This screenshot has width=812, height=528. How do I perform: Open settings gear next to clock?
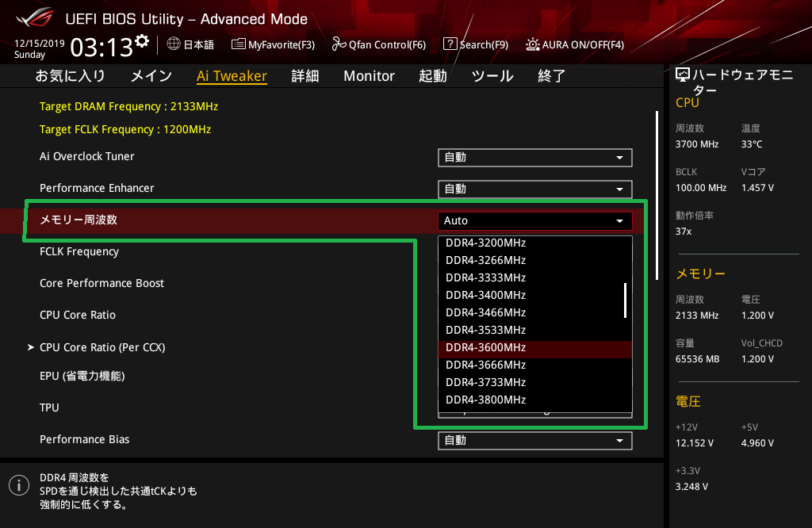(142, 40)
